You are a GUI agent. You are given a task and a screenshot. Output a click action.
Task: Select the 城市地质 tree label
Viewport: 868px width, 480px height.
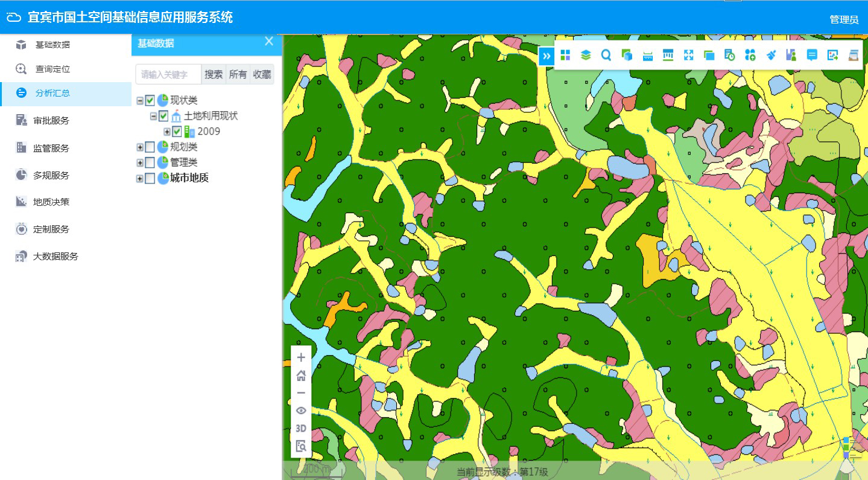pyautogui.click(x=189, y=178)
